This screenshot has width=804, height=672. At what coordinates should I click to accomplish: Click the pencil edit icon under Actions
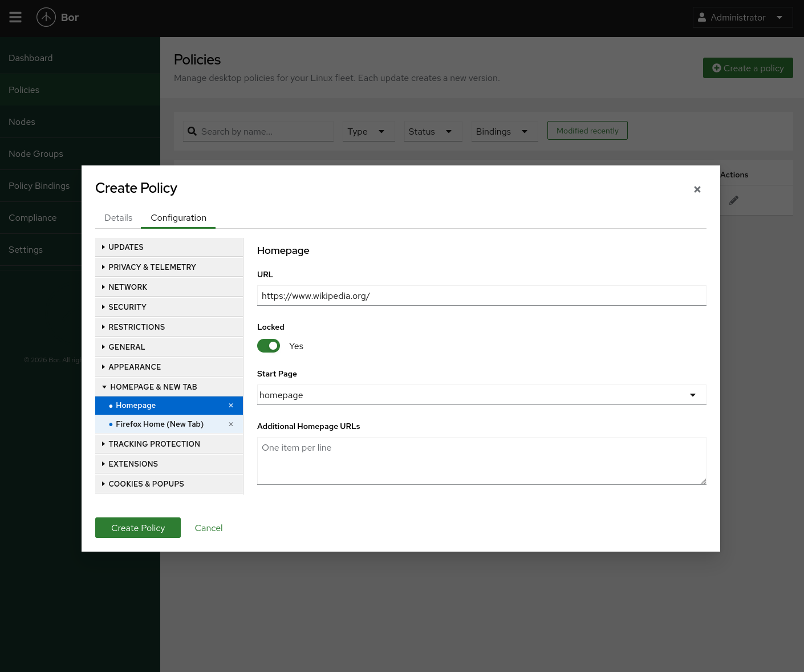coord(734,200)
